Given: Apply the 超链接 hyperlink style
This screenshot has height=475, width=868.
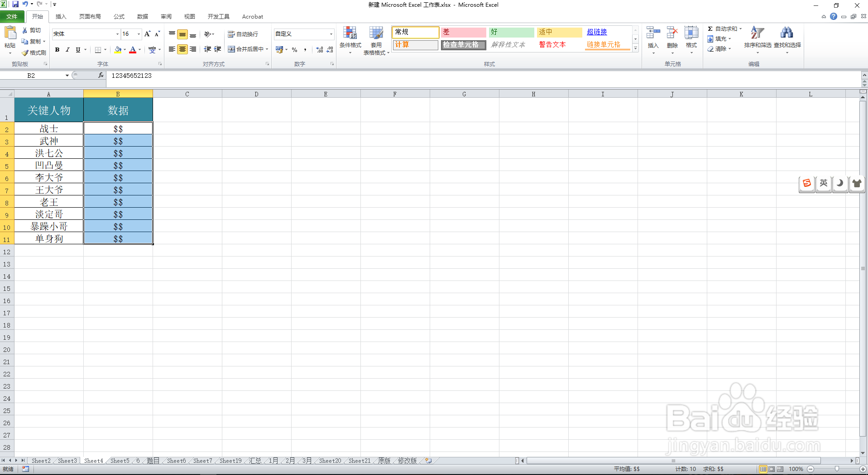Looking at the screenshot, I should (607, 32).
